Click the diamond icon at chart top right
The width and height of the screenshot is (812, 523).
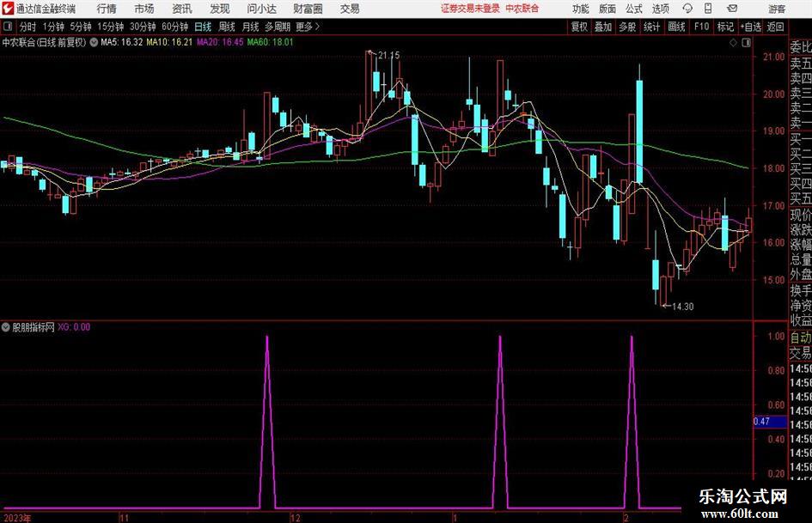click(733, 43)
